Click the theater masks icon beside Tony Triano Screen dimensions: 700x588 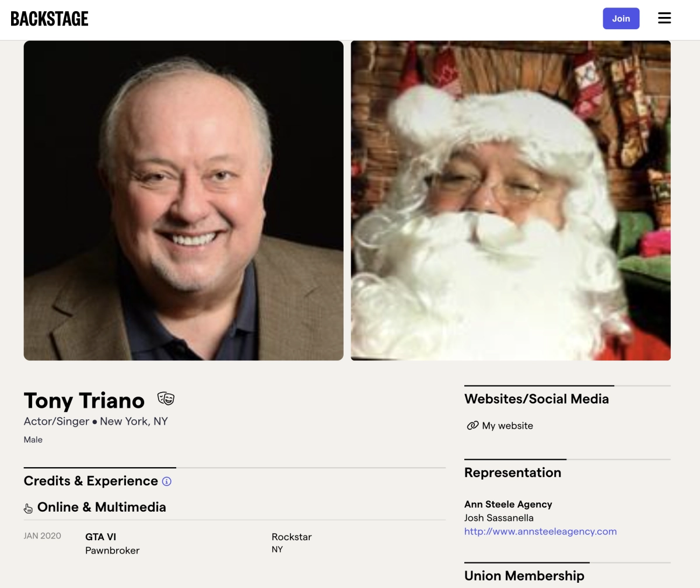pyautogui.click(x=166, y=399)
